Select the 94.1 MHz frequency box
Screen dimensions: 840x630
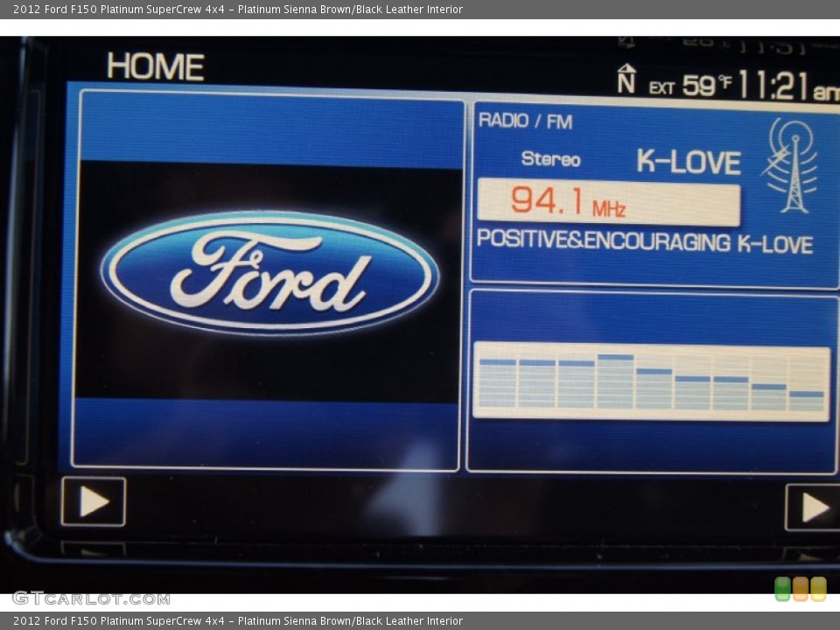(609, 202)
